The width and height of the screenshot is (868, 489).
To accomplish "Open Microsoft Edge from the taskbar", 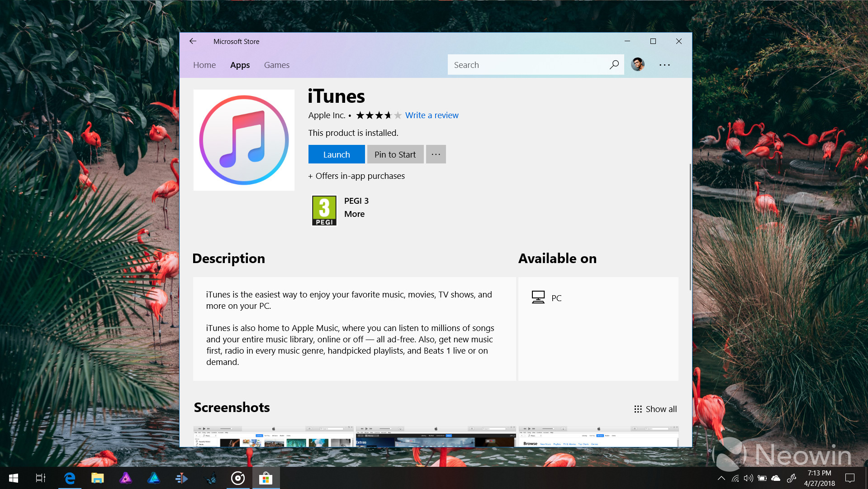I will (x=70, y=478).
